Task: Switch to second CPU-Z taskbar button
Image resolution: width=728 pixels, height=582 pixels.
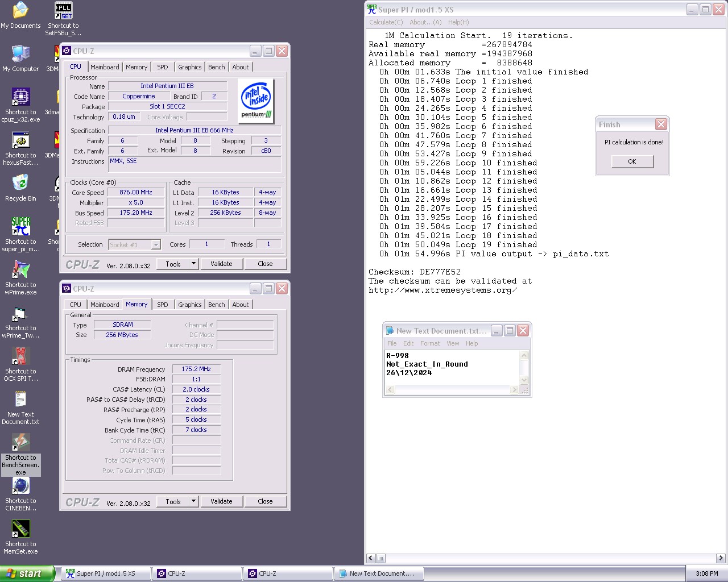Action: tap(288, 573)
